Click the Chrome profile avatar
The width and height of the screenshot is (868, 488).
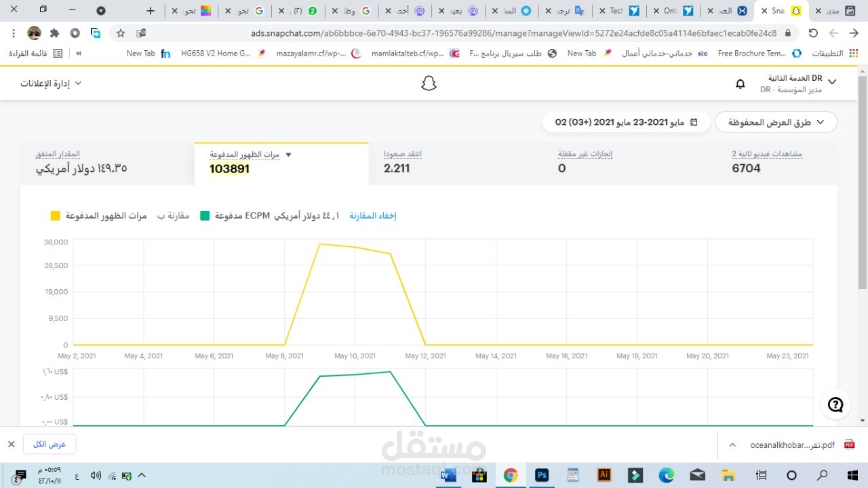click(x=34, y=33)
